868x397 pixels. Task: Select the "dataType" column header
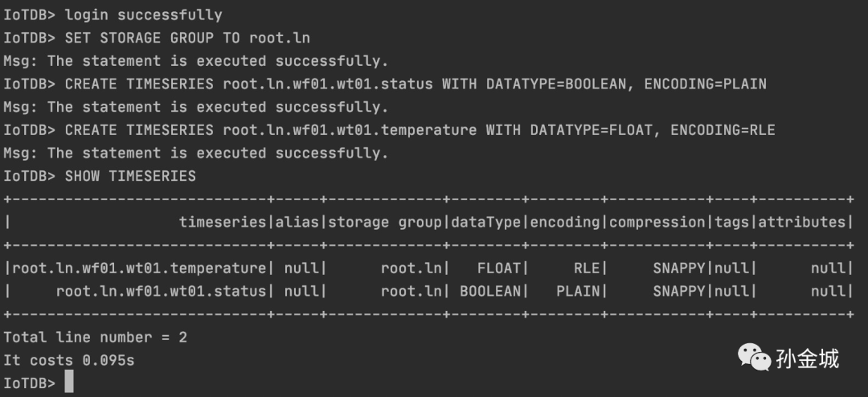pos(485,222)
